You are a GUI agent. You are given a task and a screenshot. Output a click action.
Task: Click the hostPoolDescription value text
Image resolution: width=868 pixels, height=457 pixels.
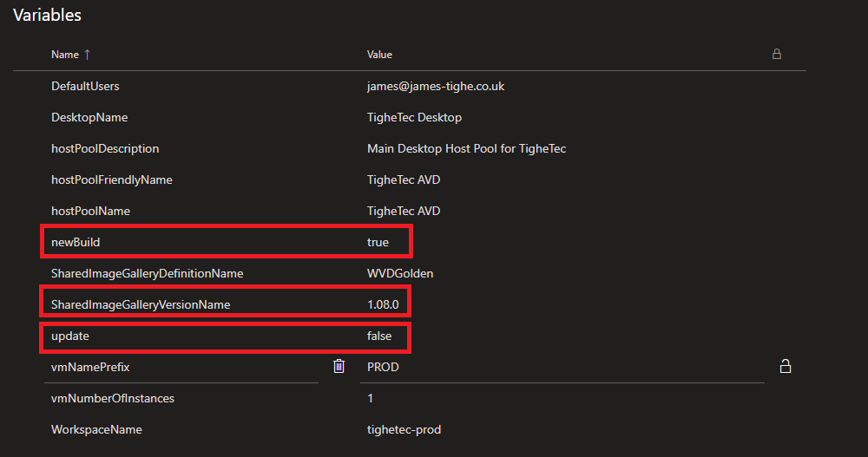click(x=466, y=148)
